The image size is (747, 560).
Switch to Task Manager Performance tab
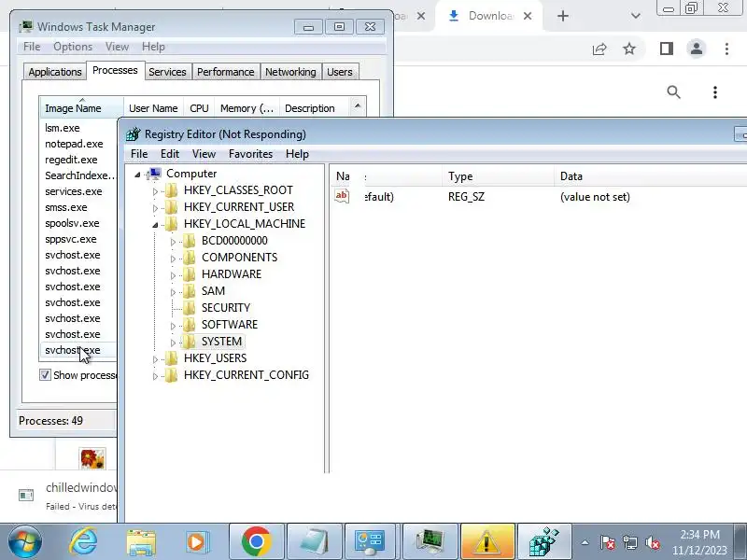[x=225, y=72]
